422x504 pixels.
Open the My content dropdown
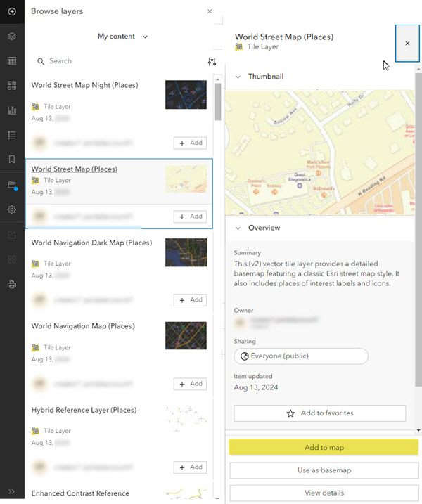pos(122,37)
